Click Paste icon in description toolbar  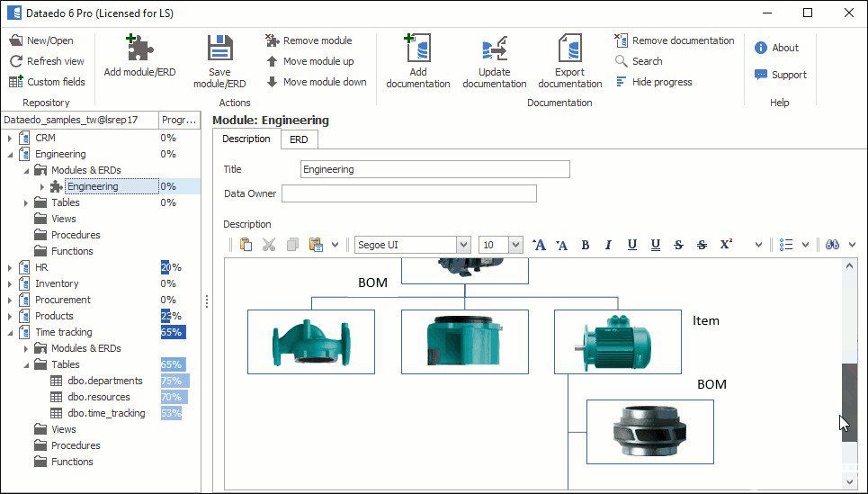coord(246,244)
